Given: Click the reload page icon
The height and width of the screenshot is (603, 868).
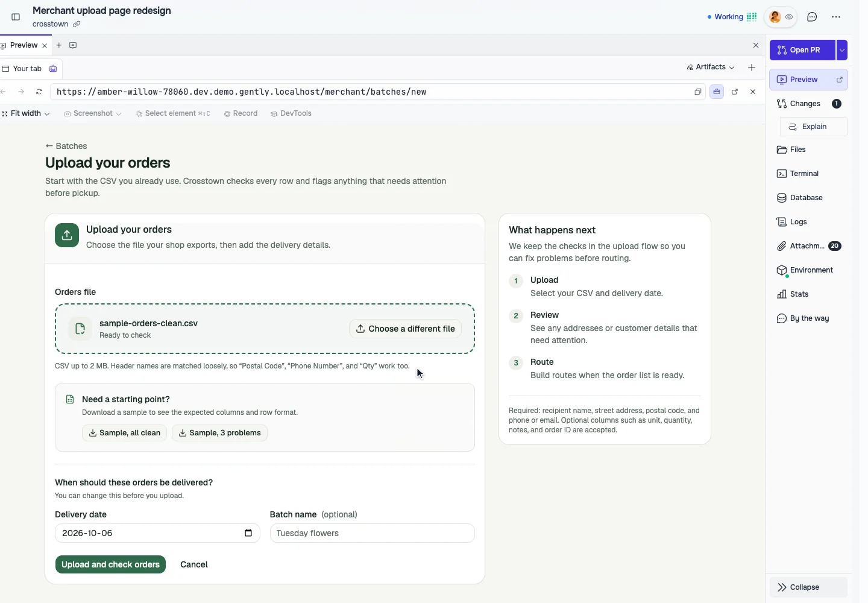Looking at the screenshot, I should pyautogui.click(x=39, y=92).
